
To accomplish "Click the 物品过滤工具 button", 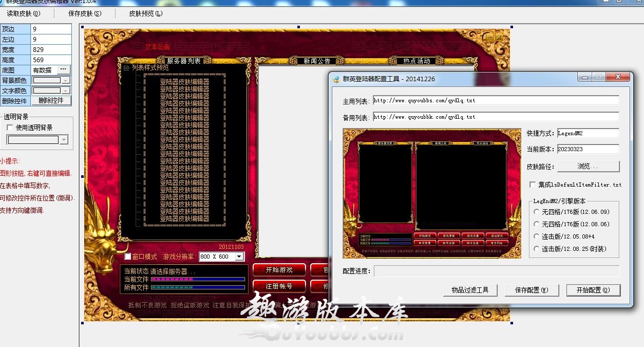I will tap(470, 290).
